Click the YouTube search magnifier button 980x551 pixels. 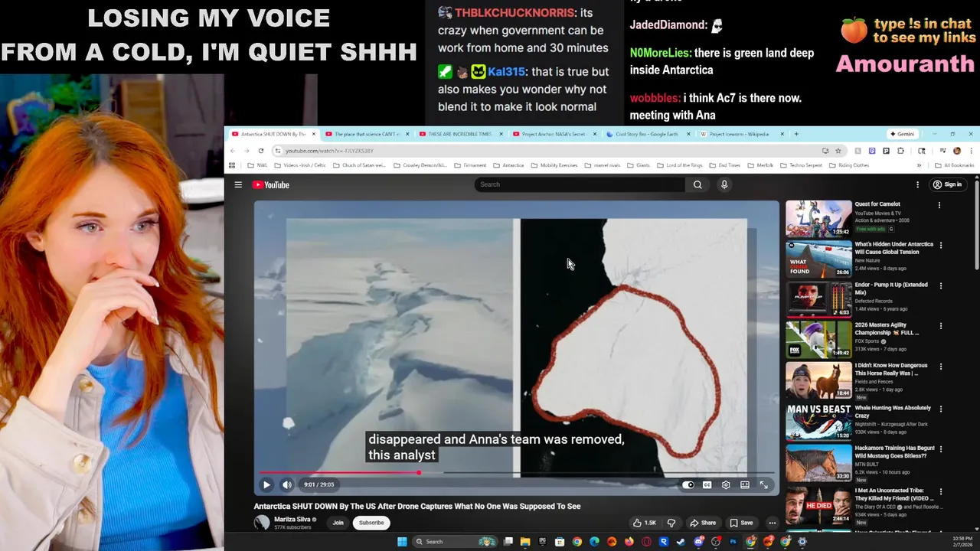(x=697, y=184)
